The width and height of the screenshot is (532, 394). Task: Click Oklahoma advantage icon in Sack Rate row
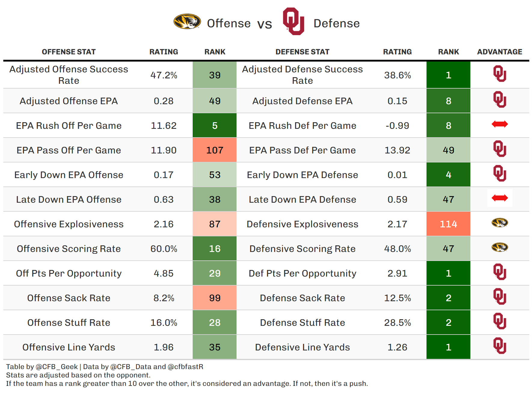point(500,296)
